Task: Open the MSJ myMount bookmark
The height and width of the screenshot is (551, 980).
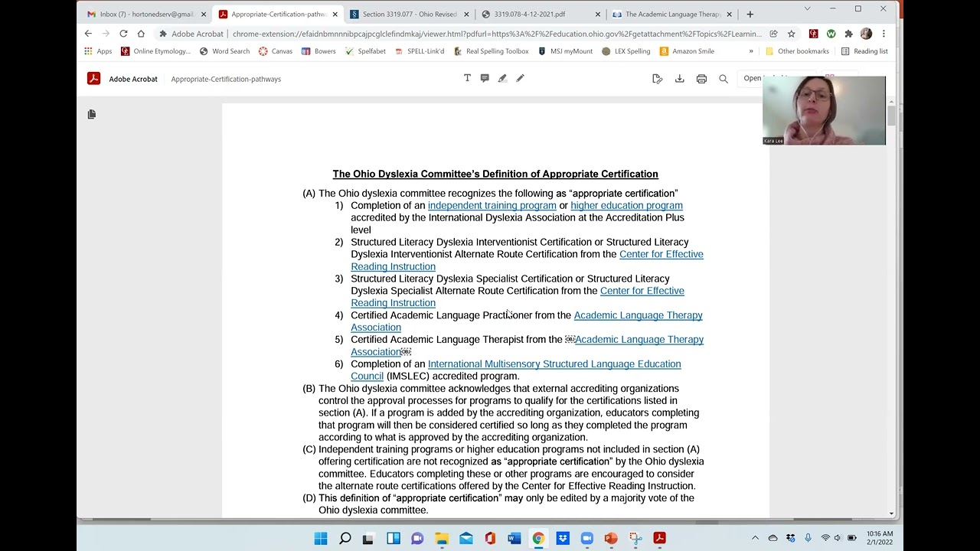Action: [565, 51]
